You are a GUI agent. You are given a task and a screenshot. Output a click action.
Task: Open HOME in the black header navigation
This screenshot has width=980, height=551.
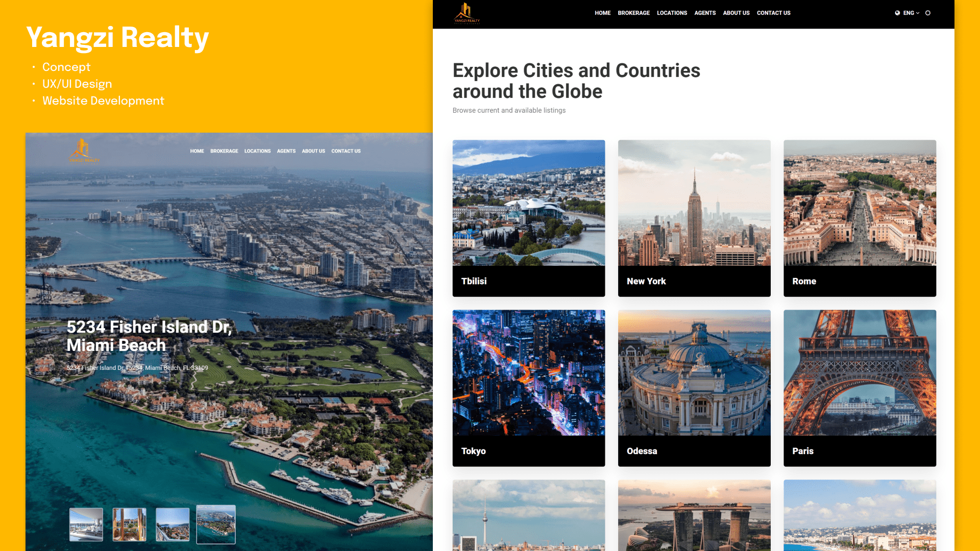point(602,13)
